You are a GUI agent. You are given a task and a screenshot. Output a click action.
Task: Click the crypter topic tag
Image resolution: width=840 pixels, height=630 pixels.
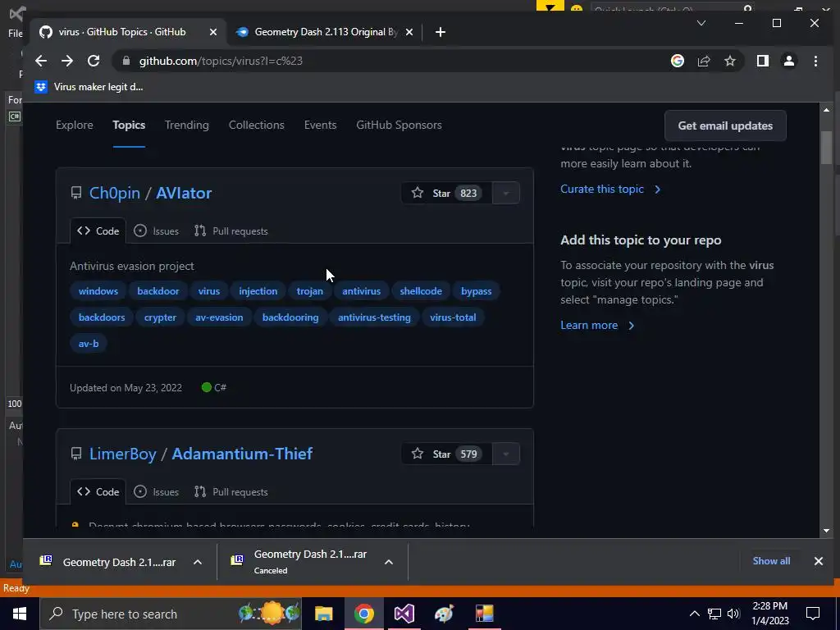[160, 317]
